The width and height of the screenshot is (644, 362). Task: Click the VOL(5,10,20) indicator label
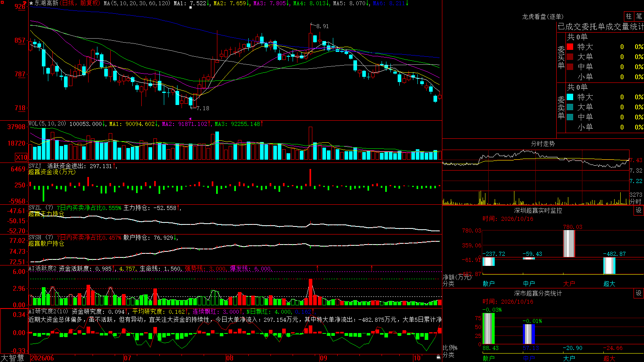(47, 123)
